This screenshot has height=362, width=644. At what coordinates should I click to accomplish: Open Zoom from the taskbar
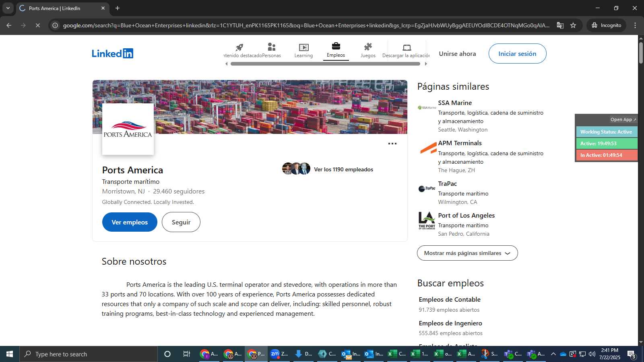point(279,354)
